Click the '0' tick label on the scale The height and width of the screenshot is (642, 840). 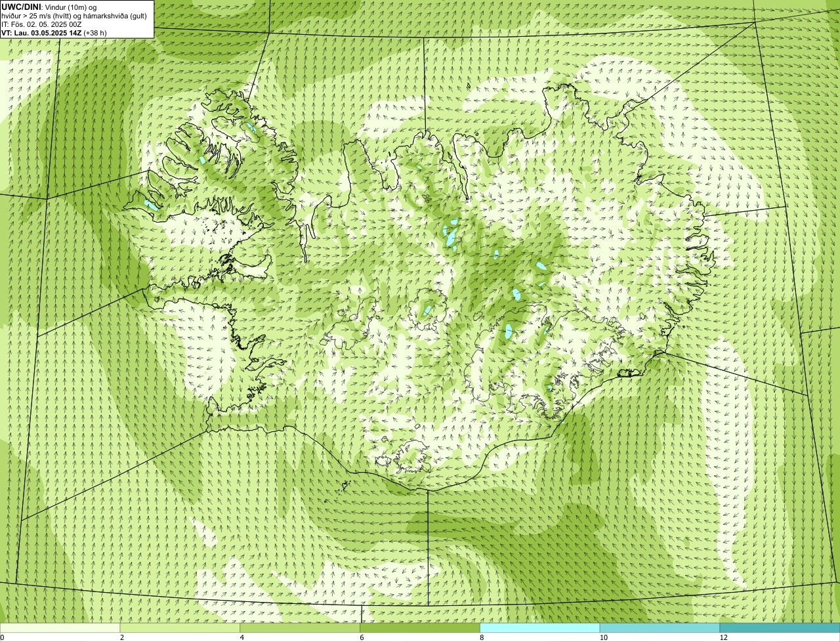(2, 637)
